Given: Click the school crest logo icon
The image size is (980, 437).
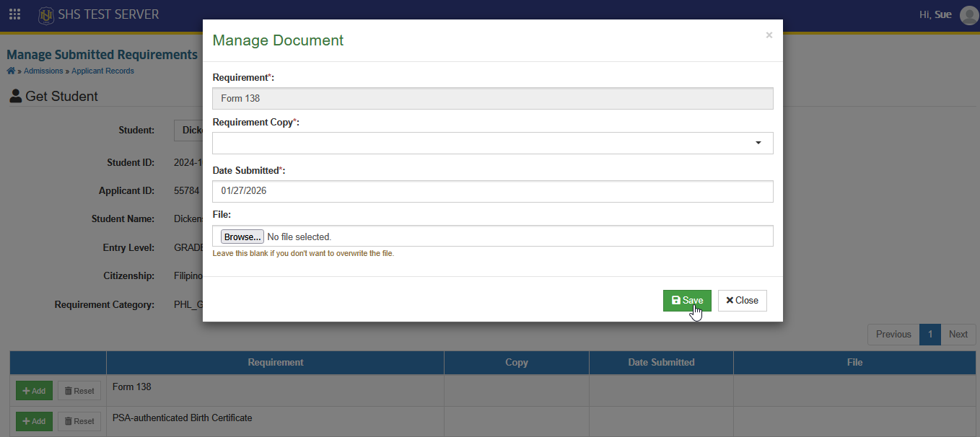Looking at the screenshot, I should pos(46,15).
